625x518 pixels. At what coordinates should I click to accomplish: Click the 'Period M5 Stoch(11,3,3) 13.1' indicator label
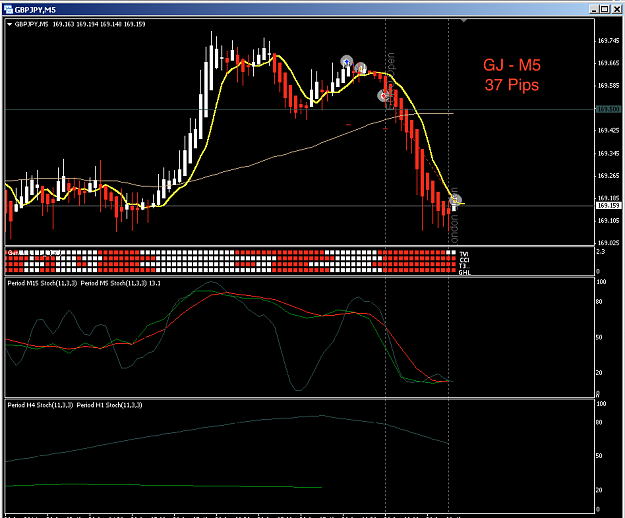pos(120,283)
